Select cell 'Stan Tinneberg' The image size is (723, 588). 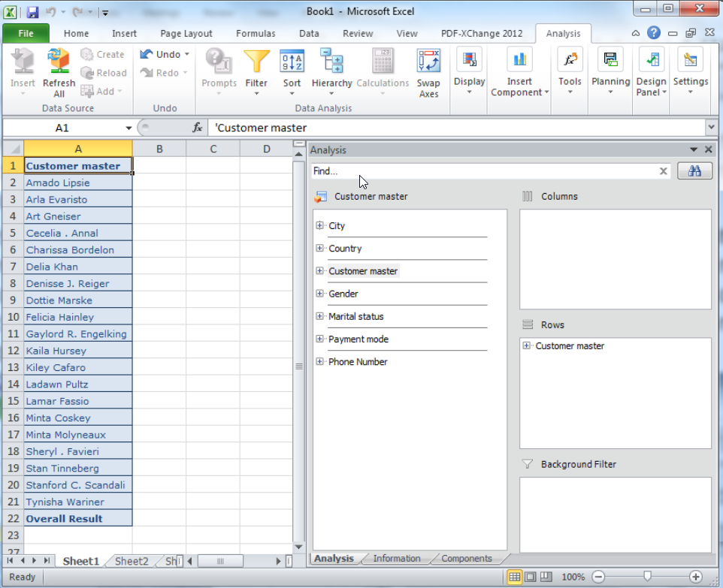pos(78,468)
